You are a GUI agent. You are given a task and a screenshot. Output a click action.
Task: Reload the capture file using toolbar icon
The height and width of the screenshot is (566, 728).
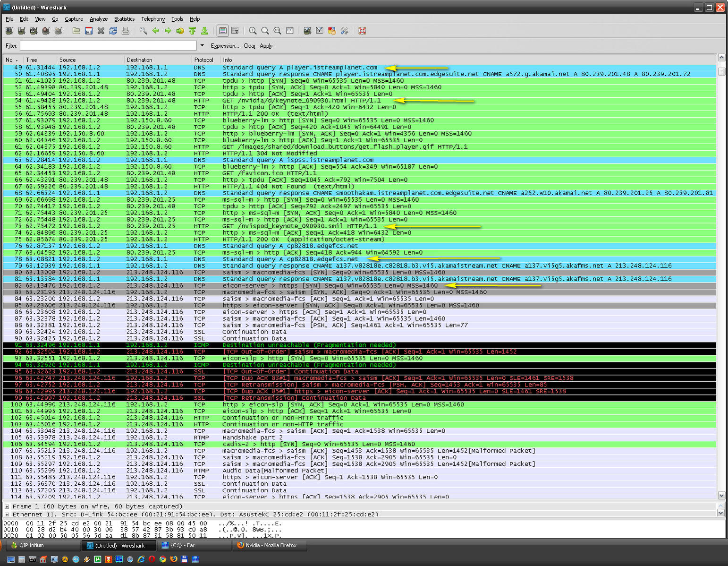(x=113, y=31)
